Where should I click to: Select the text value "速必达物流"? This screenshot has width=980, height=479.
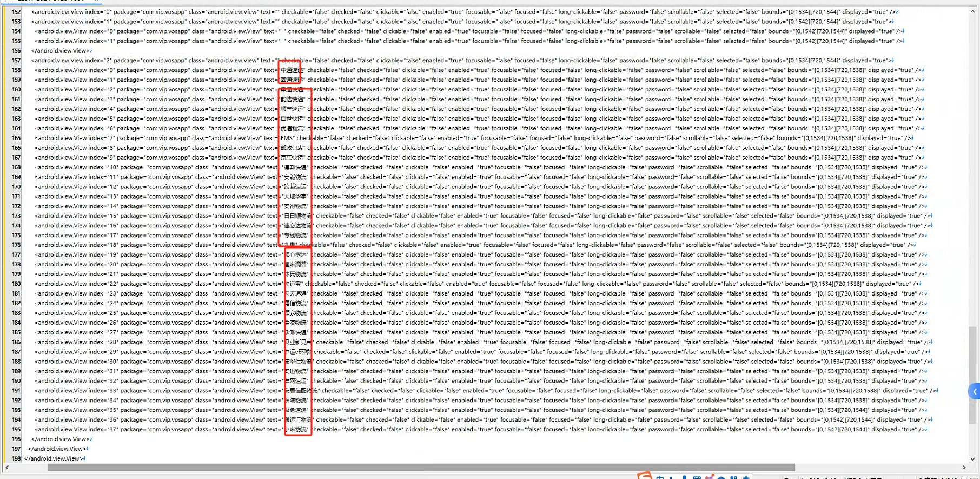pos(298,226)
